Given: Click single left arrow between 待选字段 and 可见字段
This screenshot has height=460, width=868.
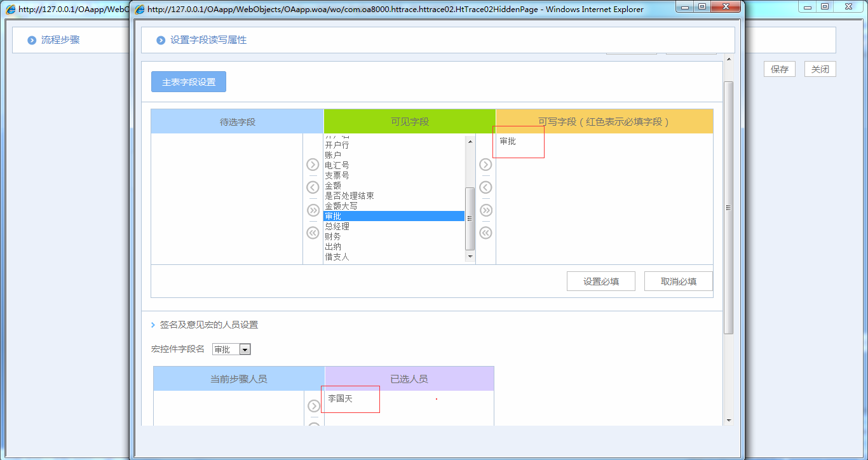Looking at the screenshot, I should click(x=313, y=187).
